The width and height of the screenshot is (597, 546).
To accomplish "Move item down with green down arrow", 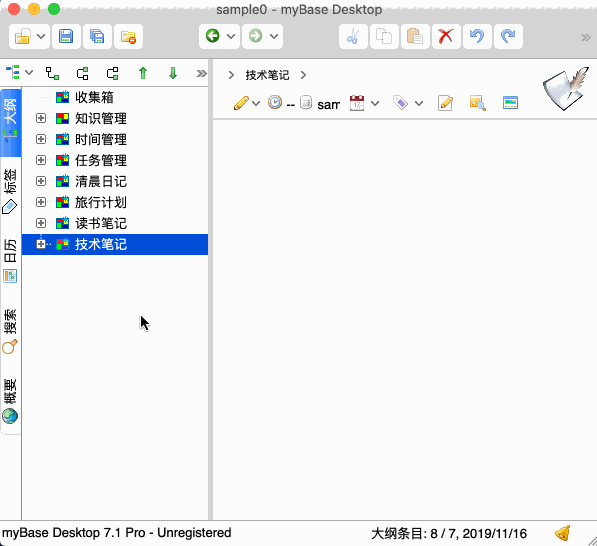I will point(173,73).
